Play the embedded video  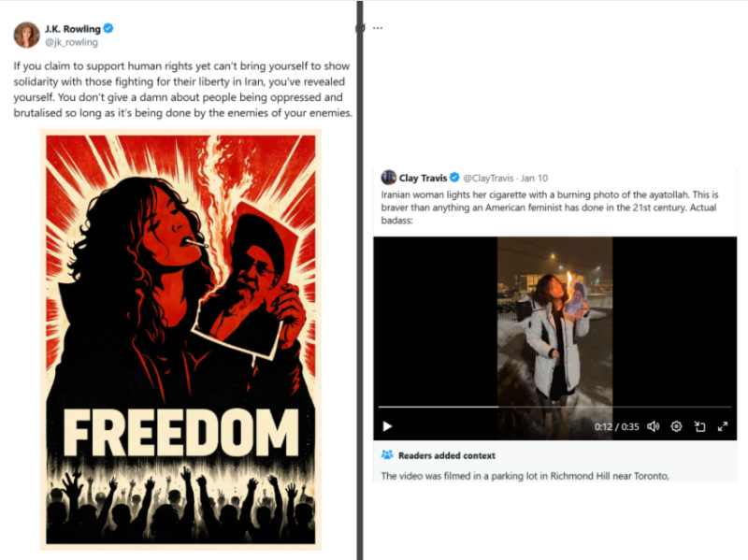387,426
